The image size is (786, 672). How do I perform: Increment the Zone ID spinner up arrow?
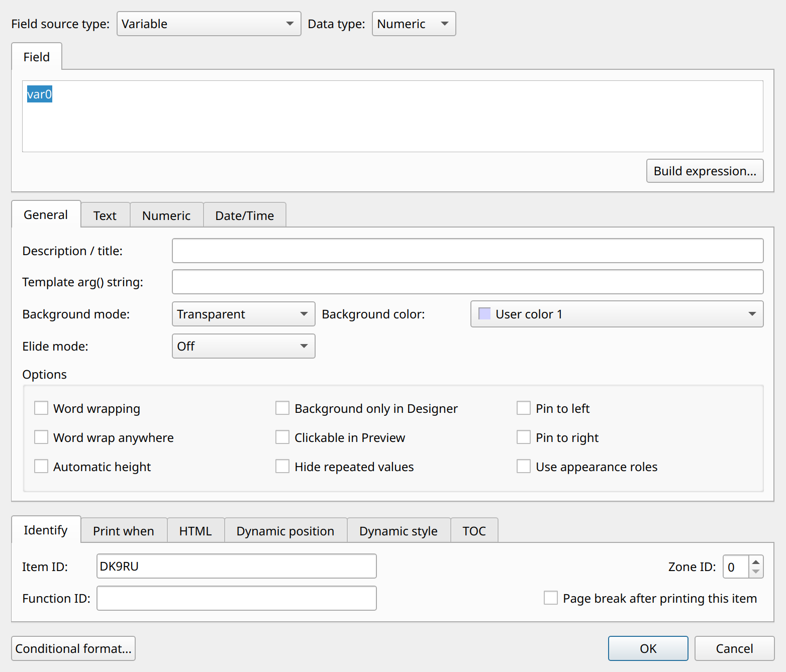pyautogui.click(x=755, y=561)
